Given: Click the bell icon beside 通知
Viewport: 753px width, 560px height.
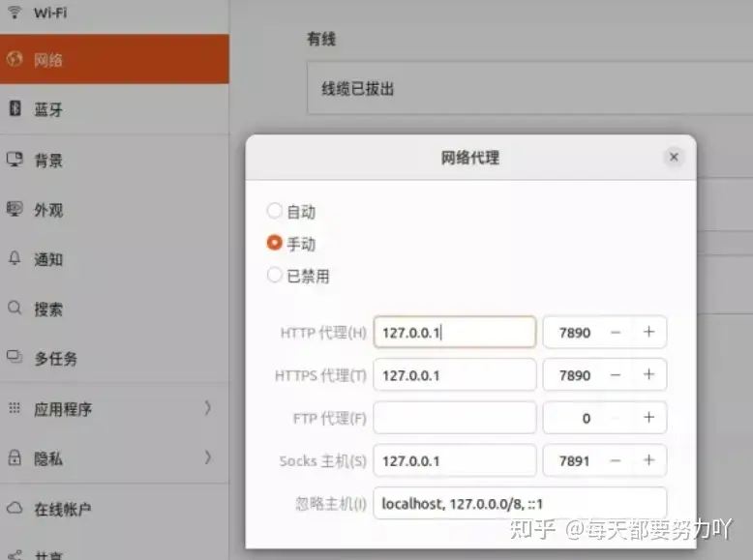Looking at the screenshot, I should click(15, 258).
